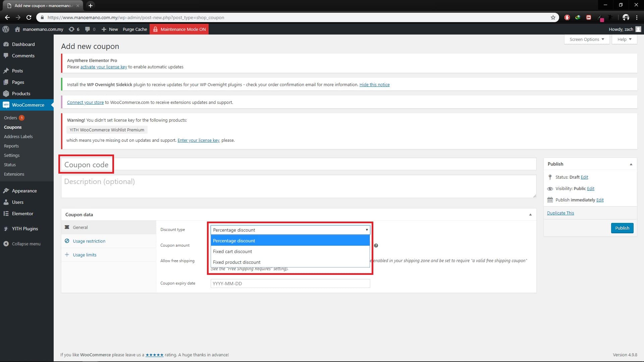
Task: Open Address Labels submenu item
Action: coord(18,136)
